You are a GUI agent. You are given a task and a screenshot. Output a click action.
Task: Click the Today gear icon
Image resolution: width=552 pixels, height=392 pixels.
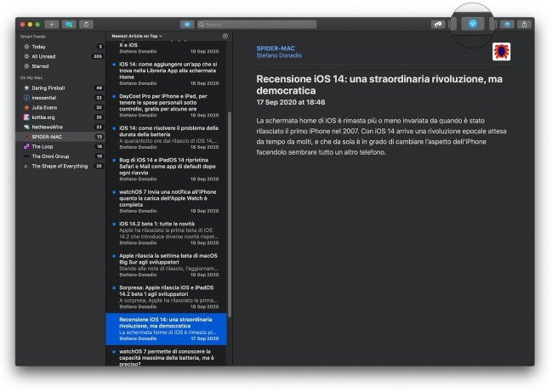[26, 47]
